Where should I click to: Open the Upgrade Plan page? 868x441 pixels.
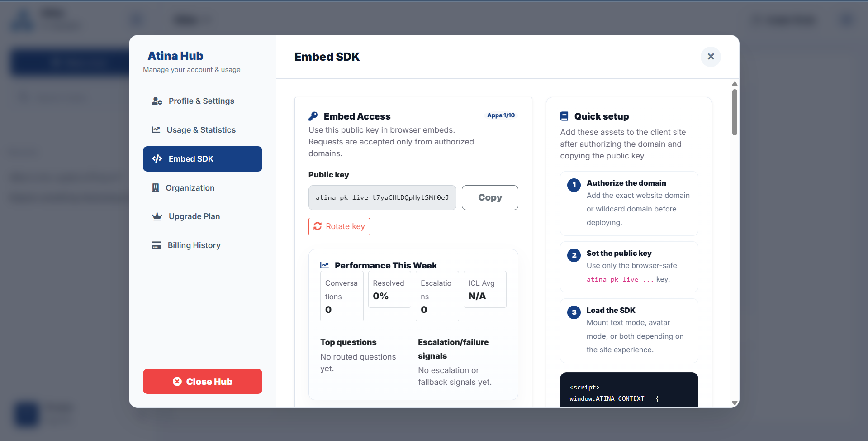coord(202,216)
